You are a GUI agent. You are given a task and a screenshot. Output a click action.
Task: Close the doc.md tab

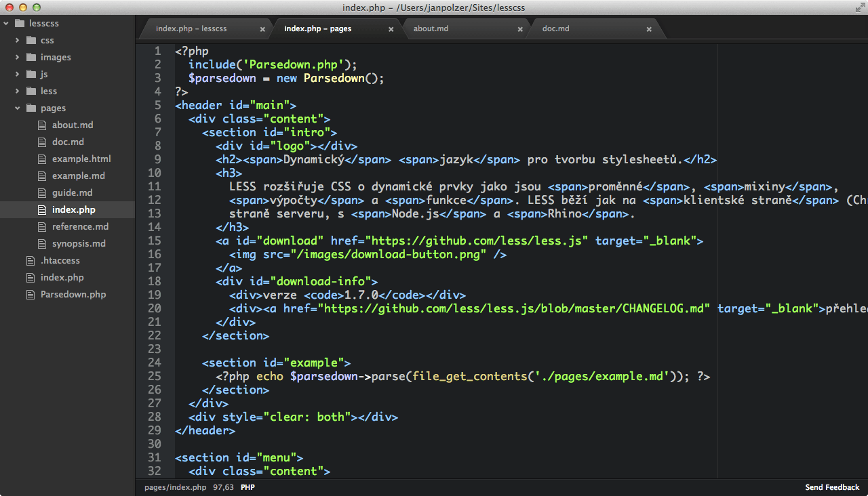pyautogui.click(x=649, y=29)
